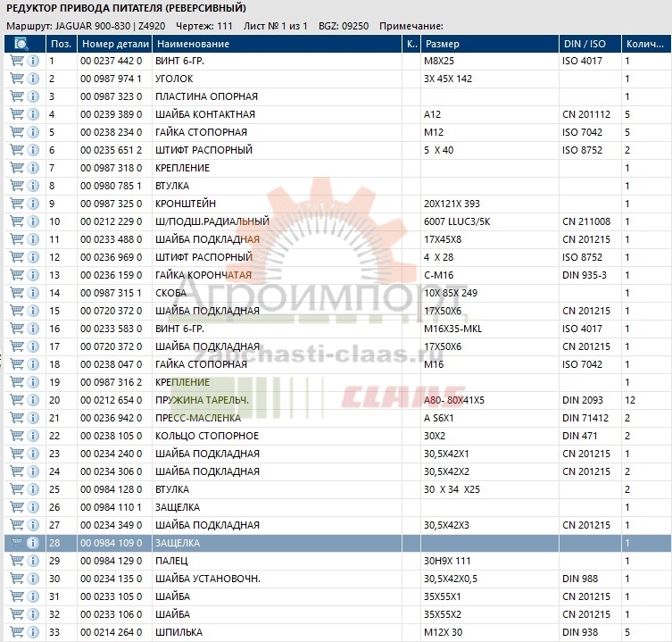
Task: Show info for ВТУЛКА 30 X 34 X25
Action: [33, 489]
